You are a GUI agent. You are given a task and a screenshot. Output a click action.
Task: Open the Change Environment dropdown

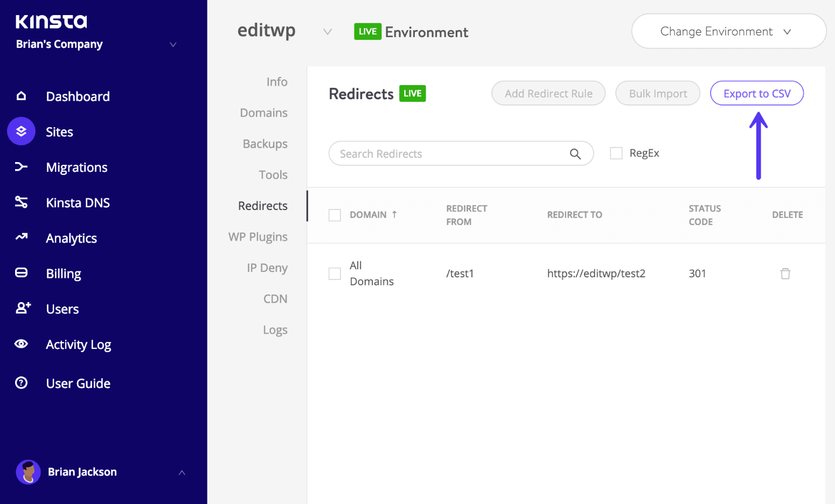pyautogui.click(x=729, y=31)
